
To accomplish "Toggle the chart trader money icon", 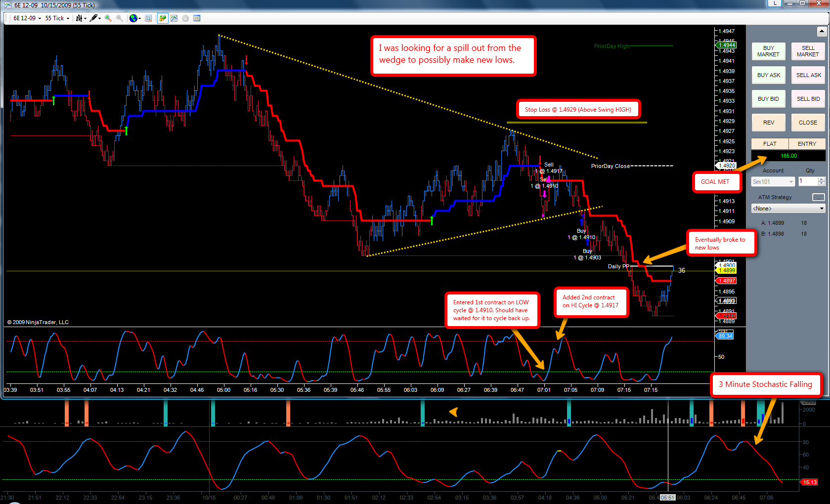I will [163, 18].
